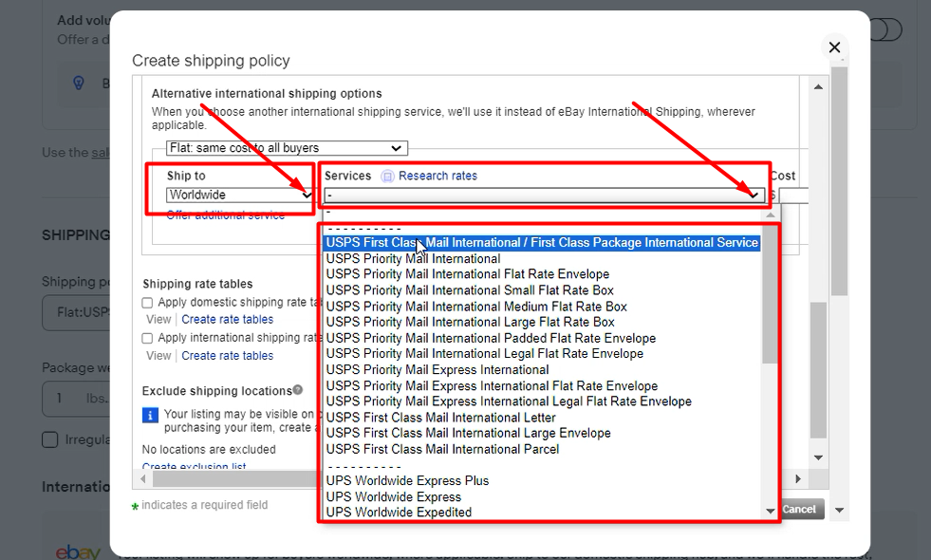Select the plain USPS Priority Mail Express International option
The height and width of the screenshot is (560, 931).
[x=438, y=369]
